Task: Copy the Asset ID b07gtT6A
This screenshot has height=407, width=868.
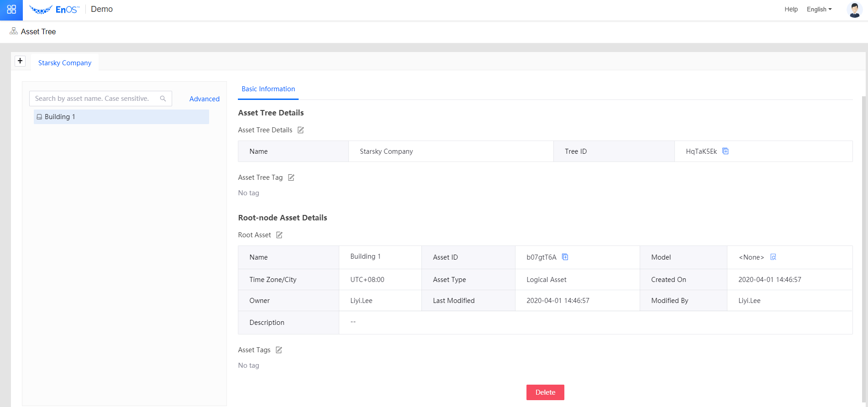Action: click(x=565, y=257)
